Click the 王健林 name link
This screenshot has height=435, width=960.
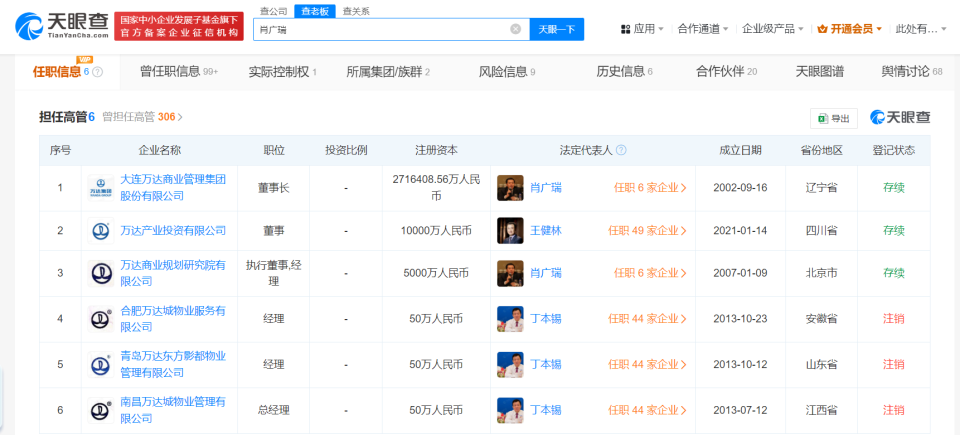click(546, 231)
